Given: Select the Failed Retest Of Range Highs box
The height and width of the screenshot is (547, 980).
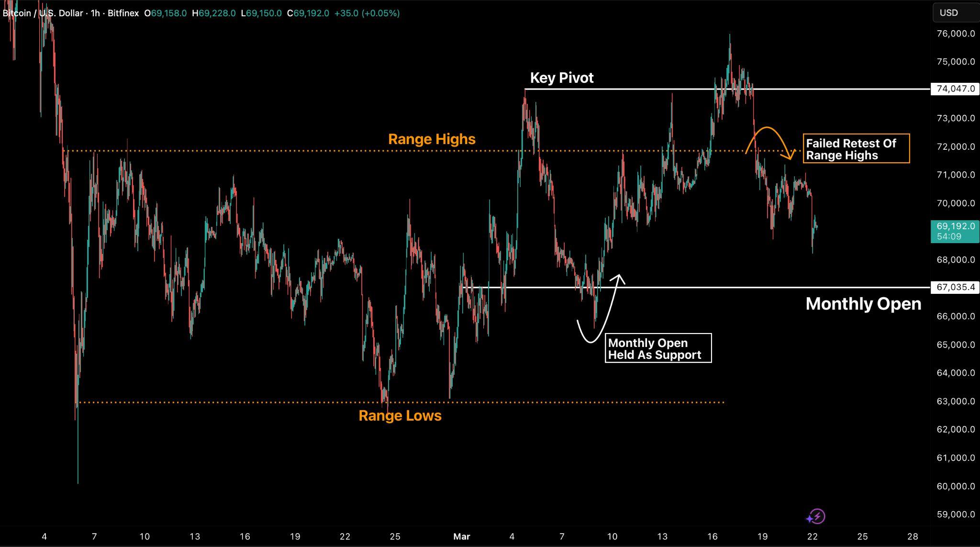Looking at the screenshot, I should coord(856,149).
